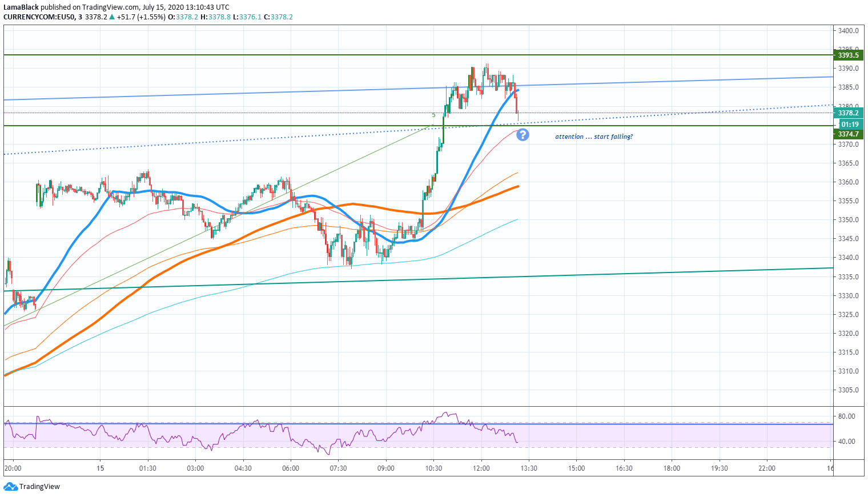
Task: Click the 10:30 time axis label
Action: point(433,468)
